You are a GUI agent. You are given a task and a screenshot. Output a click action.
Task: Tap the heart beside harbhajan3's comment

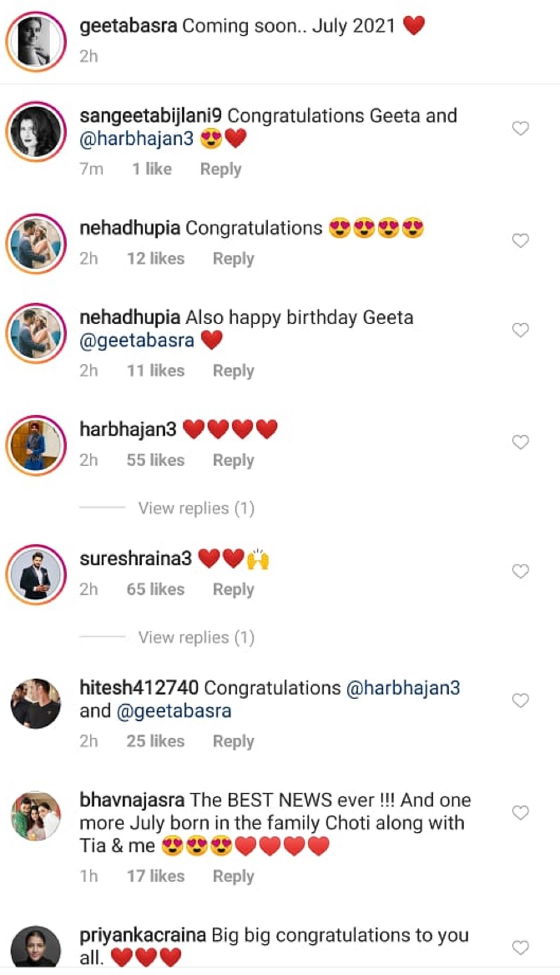tap(520, 442)
